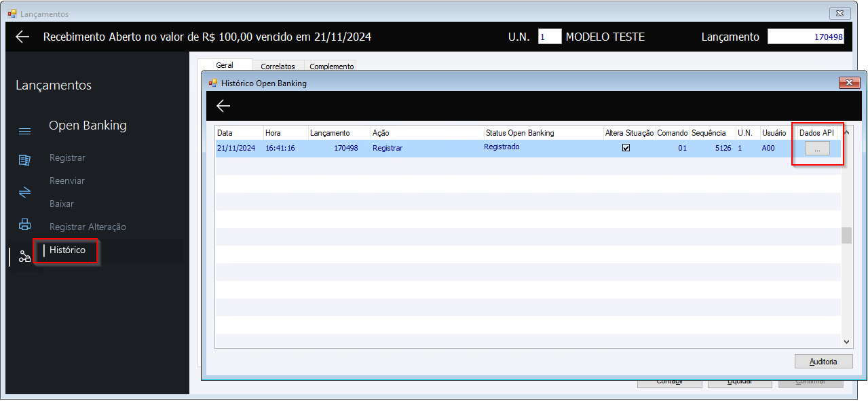Open Dados API details button
Image resolution: width=868 pixels, height=401 pixels.
tap(817, 149)
